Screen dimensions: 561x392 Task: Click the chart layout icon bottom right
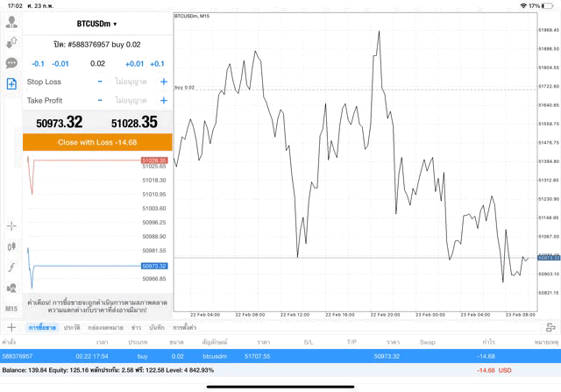coord(550,326)
